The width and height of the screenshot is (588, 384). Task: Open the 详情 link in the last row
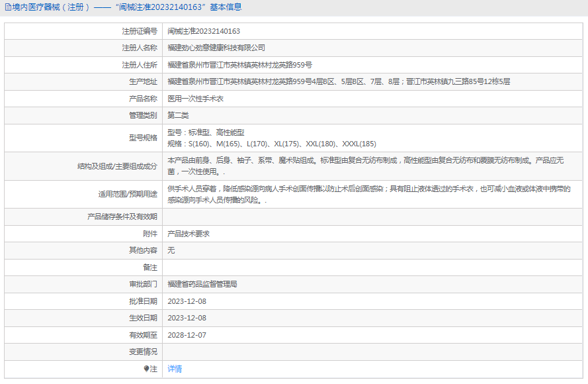(175, 369)
